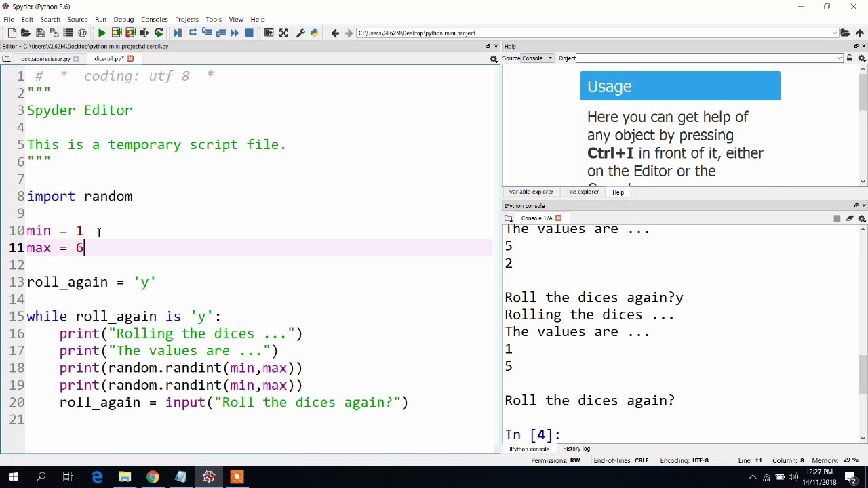Viewport: 868px width, 488px height.
Task: Close the rockpaperscissor.py tab
Action: click(x=76, y=59)
